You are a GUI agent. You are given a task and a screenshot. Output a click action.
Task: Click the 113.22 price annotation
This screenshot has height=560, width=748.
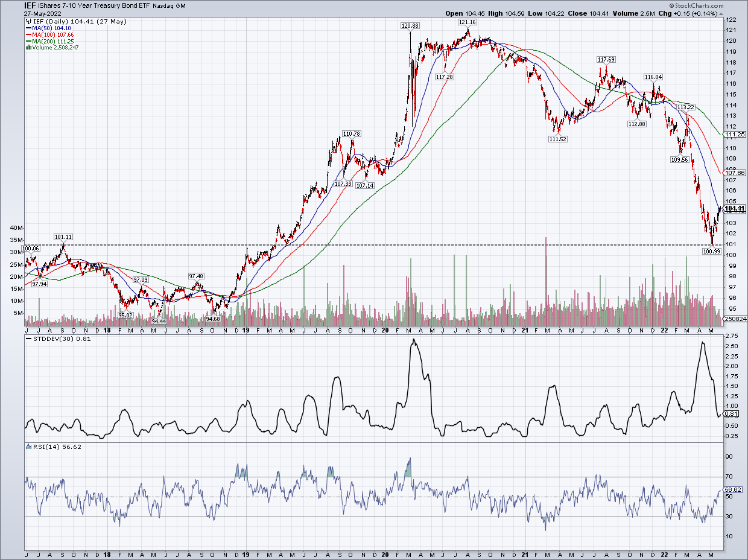point(685,107)
